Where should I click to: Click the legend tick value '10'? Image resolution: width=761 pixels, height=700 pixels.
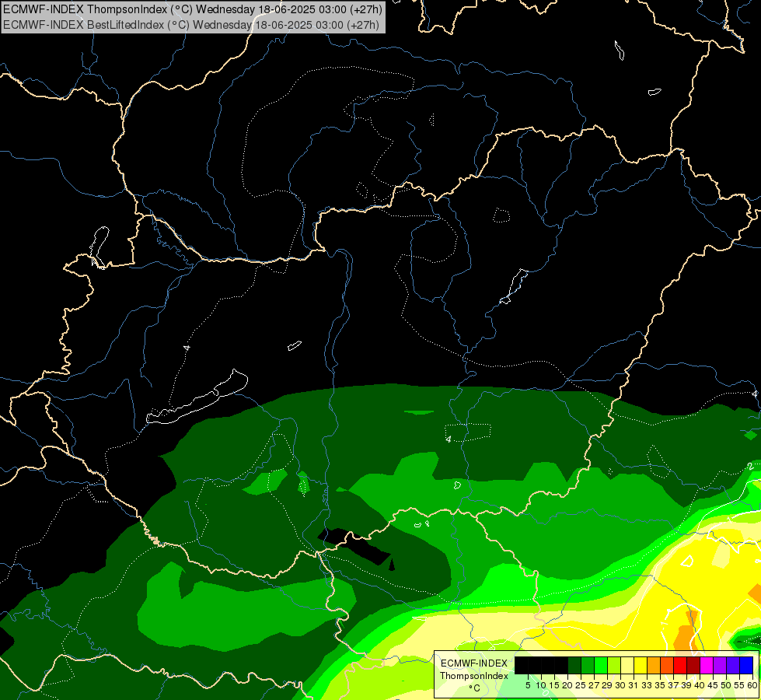[541, 685]
